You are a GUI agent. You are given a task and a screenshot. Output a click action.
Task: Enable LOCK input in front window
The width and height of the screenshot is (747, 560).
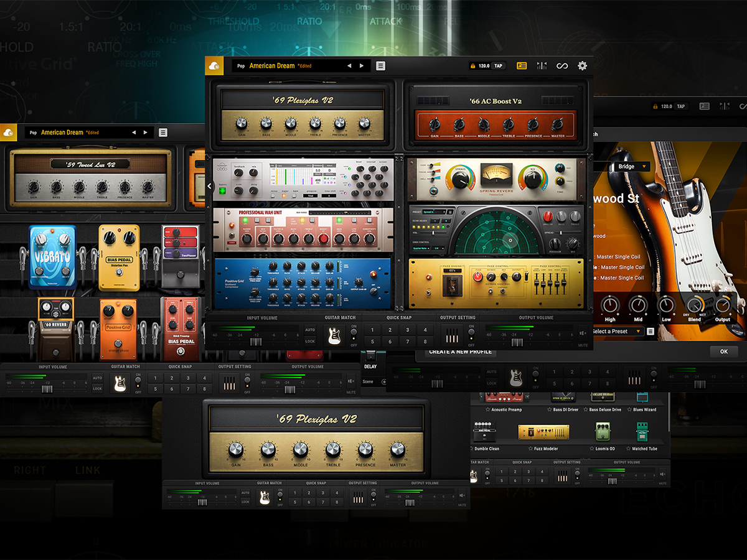pyautogui.click(x=310, y=341)
